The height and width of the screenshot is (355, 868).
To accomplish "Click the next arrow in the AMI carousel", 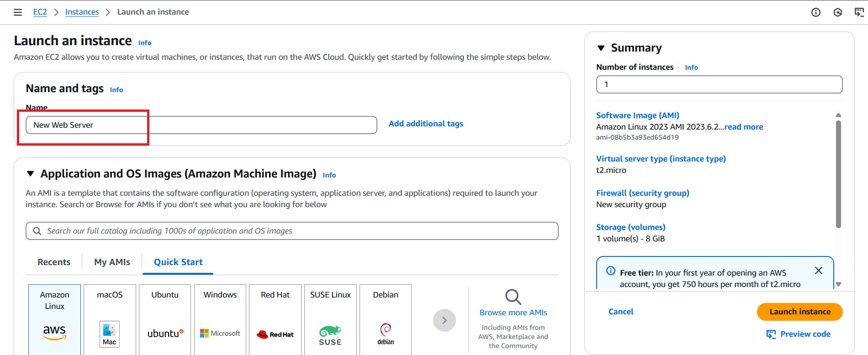I will coord(445,320).
